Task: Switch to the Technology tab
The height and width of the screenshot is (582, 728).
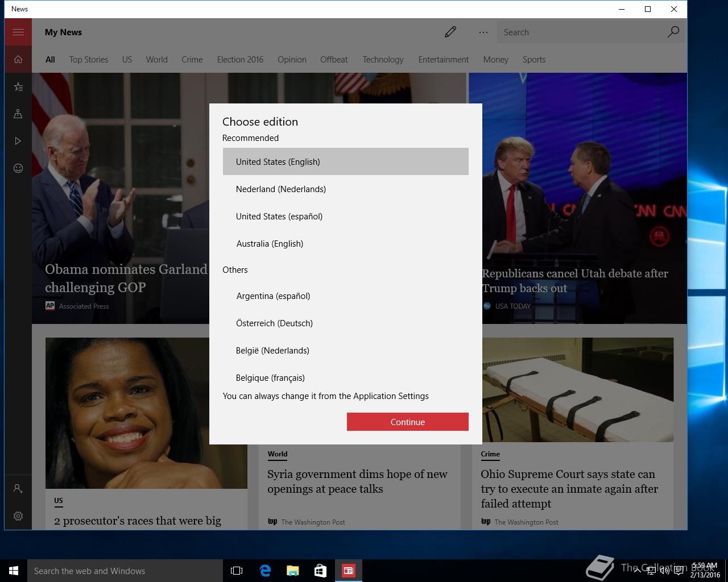Action: pos(383,59)
